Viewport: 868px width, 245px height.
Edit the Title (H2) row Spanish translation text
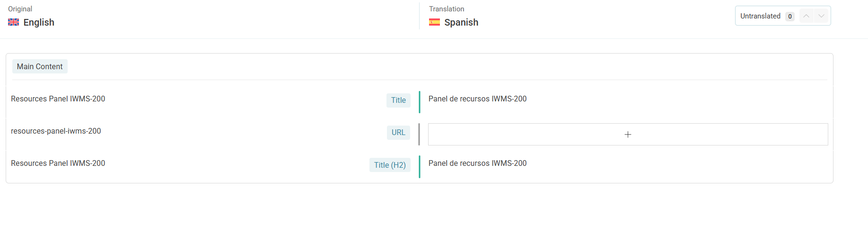477,163
